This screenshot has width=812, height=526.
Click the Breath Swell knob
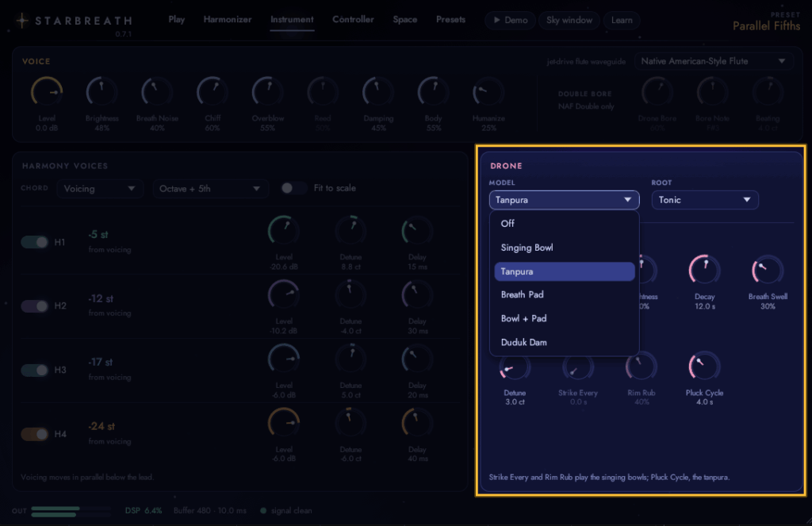[768, 270]
